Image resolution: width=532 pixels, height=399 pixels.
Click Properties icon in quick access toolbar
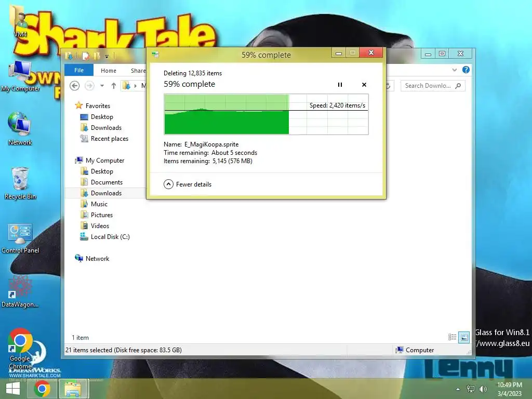[86, 56]
